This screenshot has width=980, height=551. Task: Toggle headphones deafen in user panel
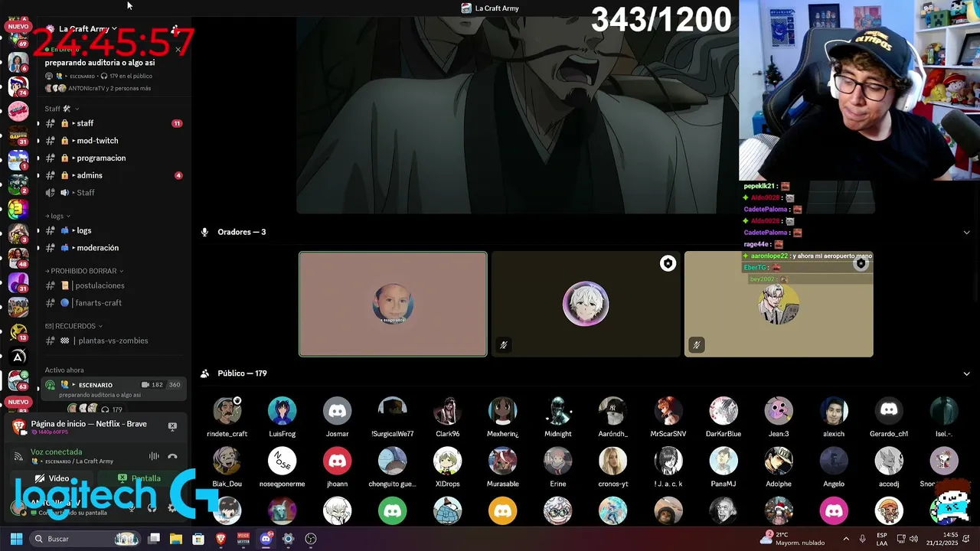152,507
